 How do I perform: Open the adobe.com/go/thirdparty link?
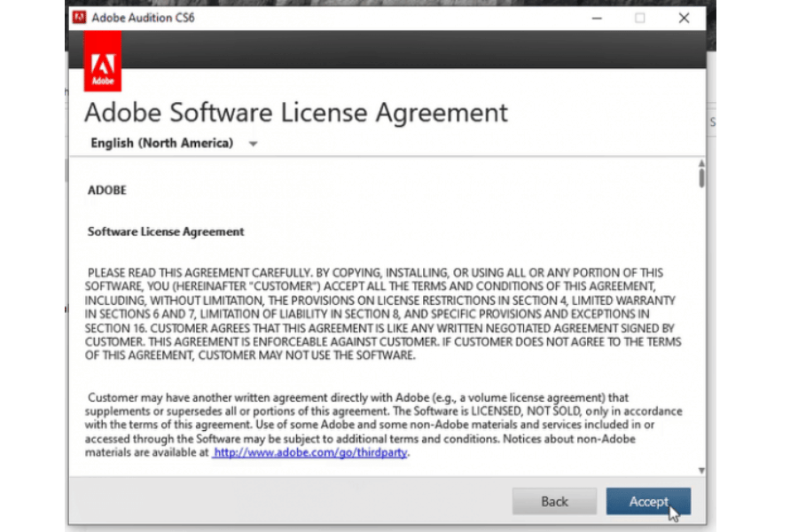coord(310,452)
